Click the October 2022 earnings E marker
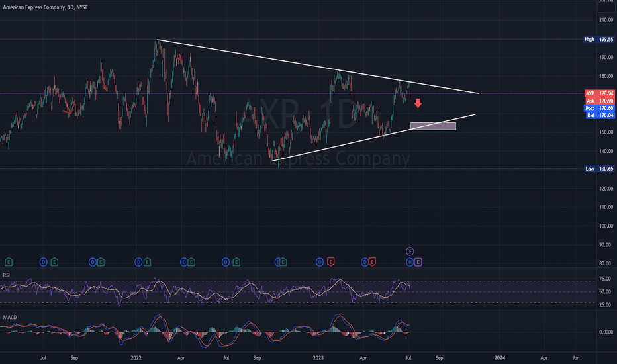This screenshot has width=617, height=364. (x=283, y=262)
